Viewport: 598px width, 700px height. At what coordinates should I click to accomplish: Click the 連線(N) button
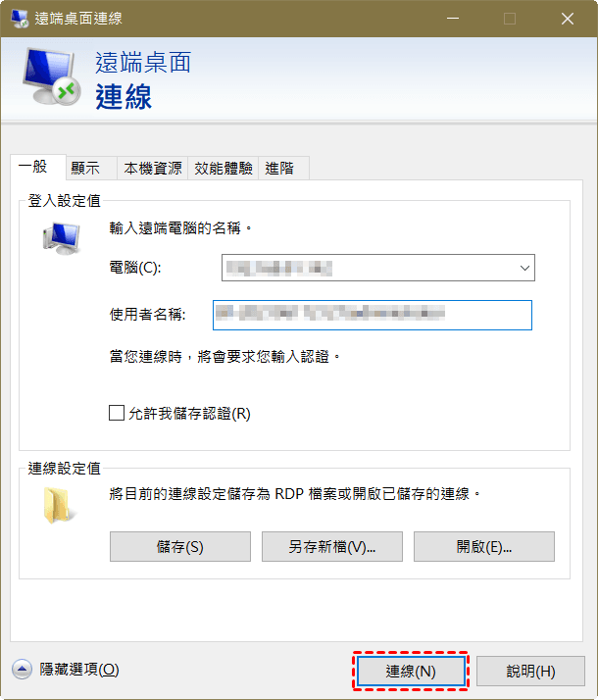[411, 671]
